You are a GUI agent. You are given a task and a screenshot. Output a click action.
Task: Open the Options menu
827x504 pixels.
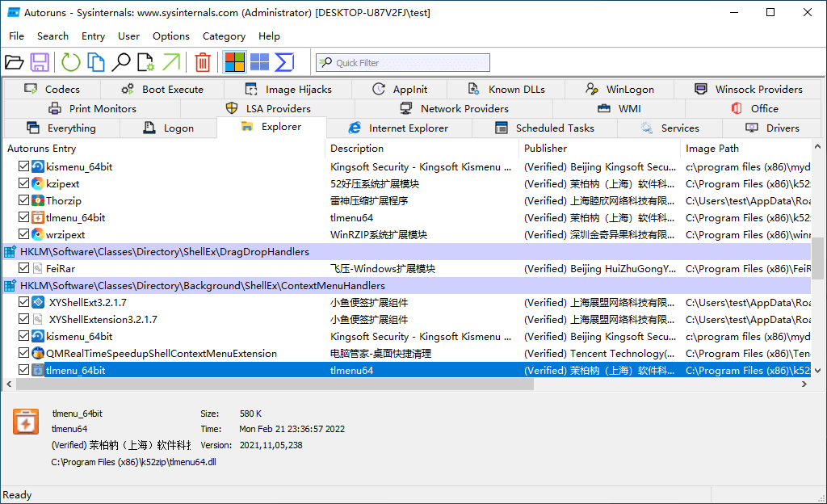171,36
